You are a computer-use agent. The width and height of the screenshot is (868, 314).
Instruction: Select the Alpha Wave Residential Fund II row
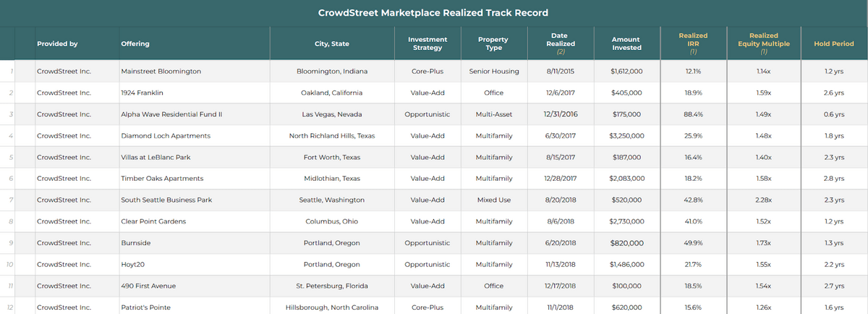(434, 114)
